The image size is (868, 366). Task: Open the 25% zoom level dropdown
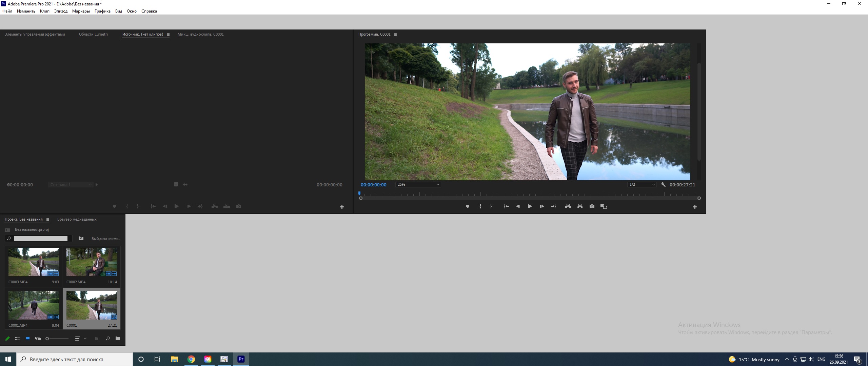[418, 185]
